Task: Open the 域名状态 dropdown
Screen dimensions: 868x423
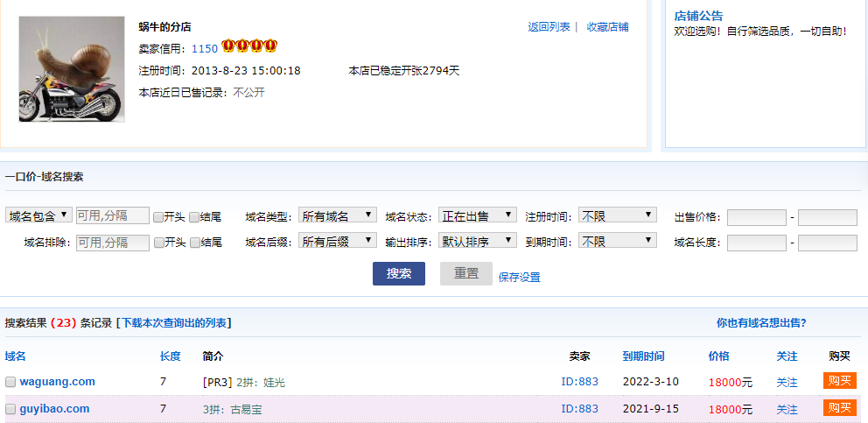Action: tap(477, 215)
